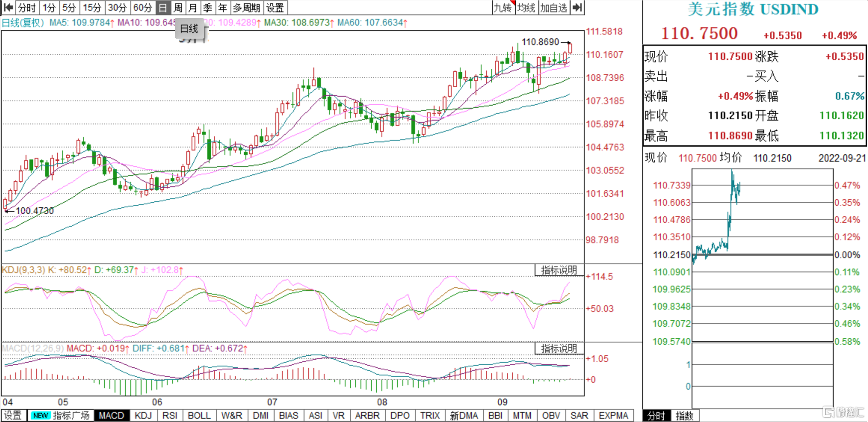868x422 pixels.
Task: Click the latest candlestick near 110.8690
Action: pos(570,48)
